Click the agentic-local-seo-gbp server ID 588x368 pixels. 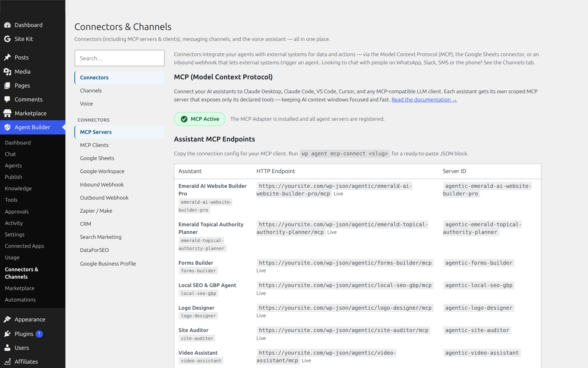(479, 285)
